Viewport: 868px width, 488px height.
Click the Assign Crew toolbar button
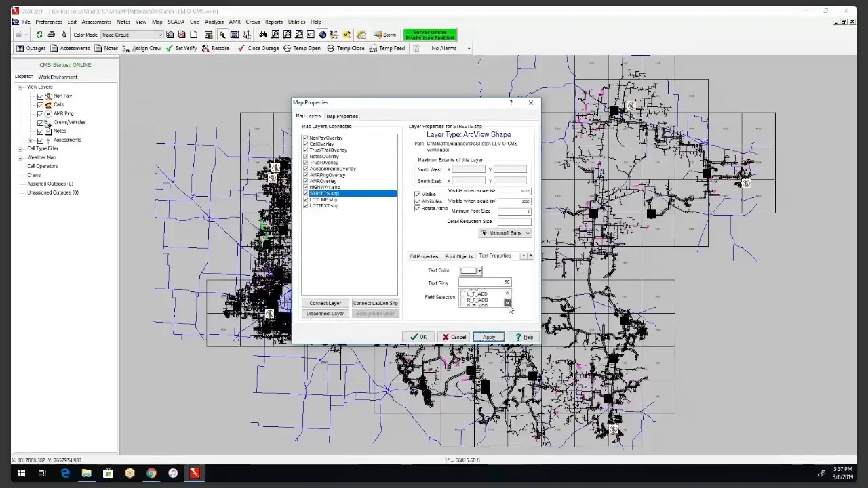[142, 48]
